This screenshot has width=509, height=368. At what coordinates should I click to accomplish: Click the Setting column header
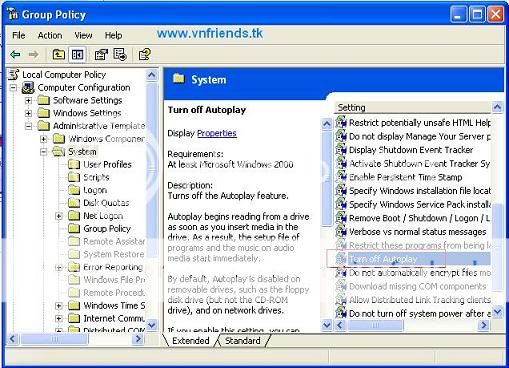point(413,107)
